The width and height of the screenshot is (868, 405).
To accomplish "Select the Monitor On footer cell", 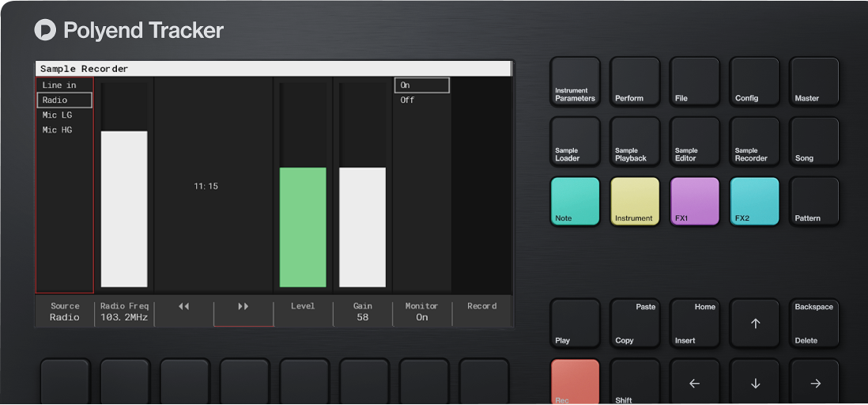I will click(x=422, y=312).
